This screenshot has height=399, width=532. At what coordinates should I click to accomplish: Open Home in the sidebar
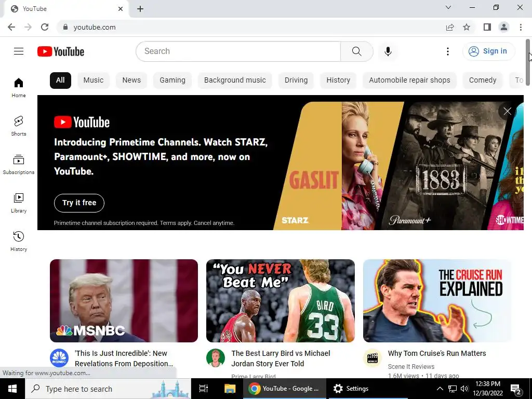(x=19, y=88)
